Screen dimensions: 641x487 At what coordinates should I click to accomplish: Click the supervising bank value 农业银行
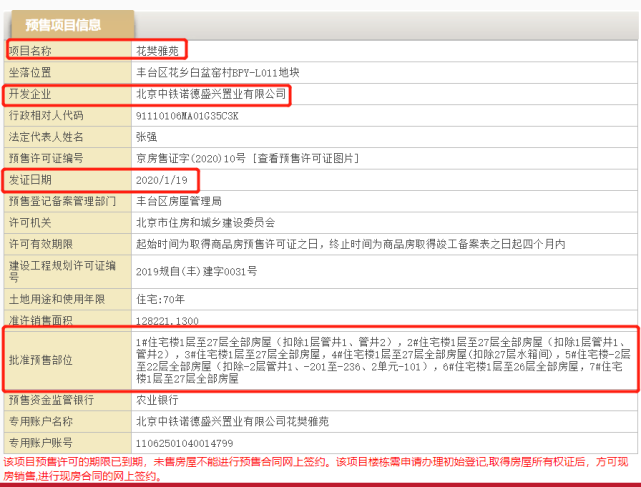click(155, 400)
